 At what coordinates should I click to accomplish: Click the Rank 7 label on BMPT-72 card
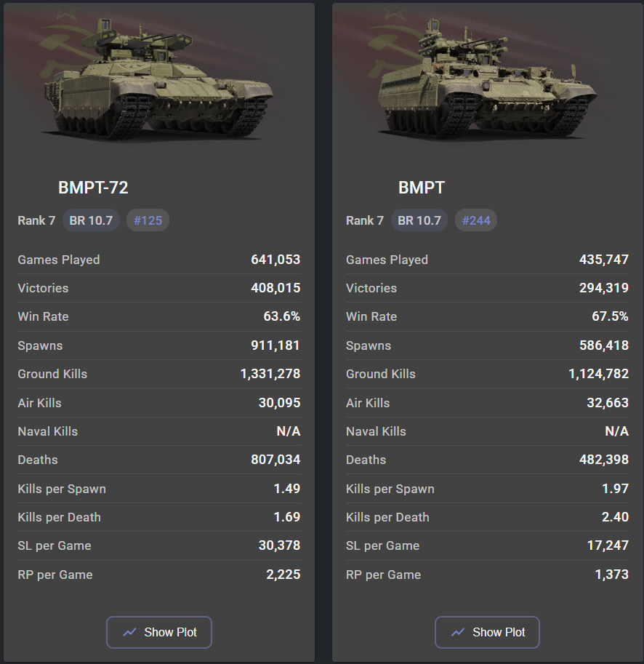36,220
